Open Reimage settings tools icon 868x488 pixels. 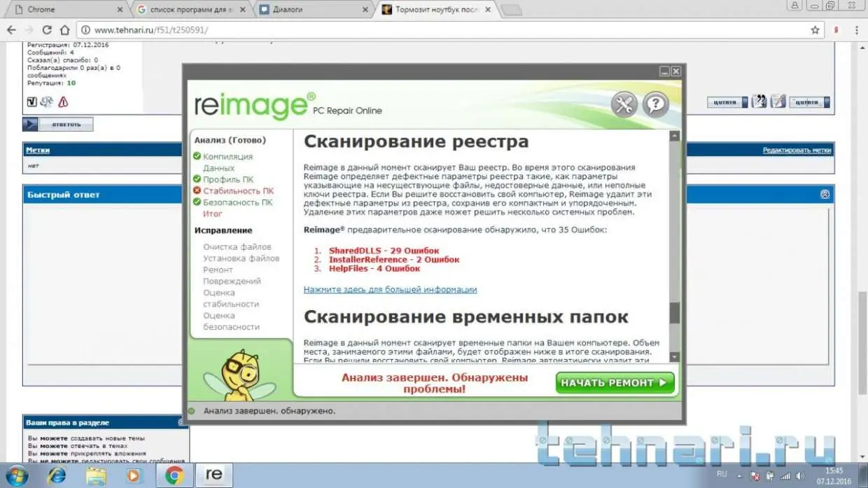pyautogui.click(x=624, y=104)
